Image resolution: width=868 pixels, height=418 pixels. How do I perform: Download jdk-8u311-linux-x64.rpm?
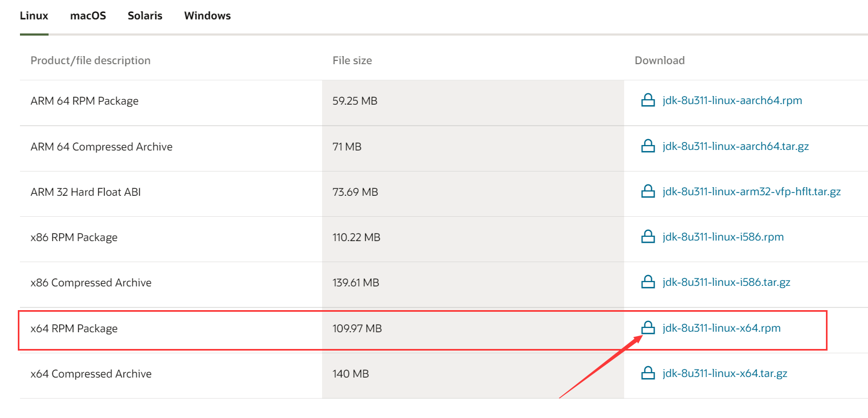coord(721,328)
